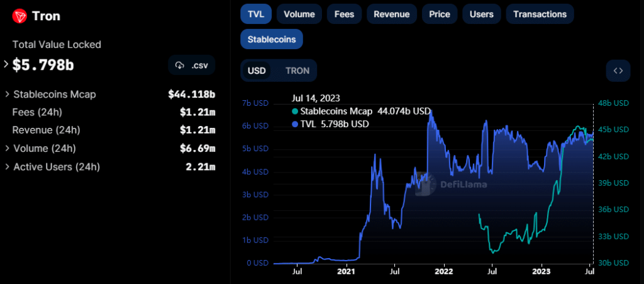Toggle the Users chart metric

pos(481,14)
